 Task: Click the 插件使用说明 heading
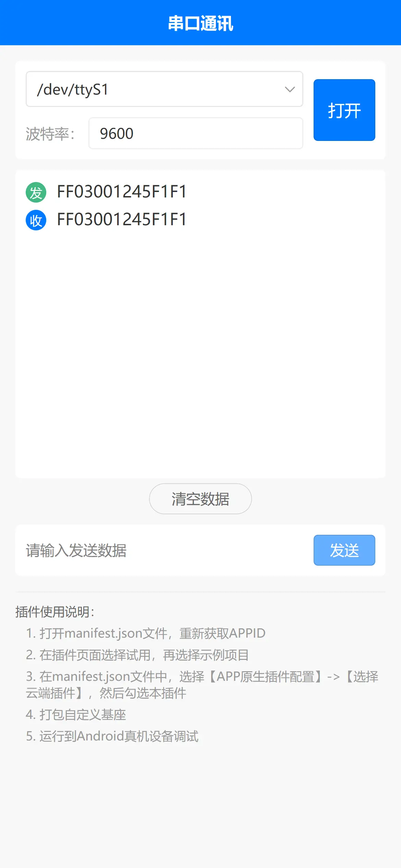55,612
